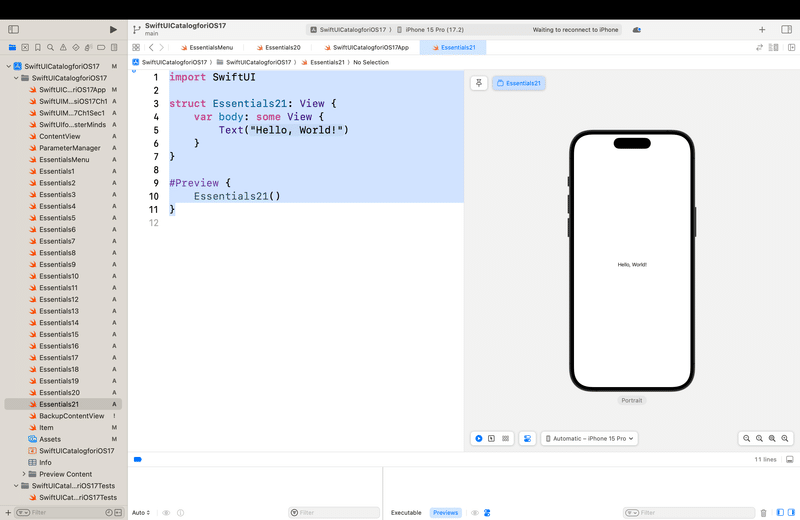The height and width of the screenshot is (520, 800).
Task: Toggle variables Quick Look eye icon
Action: pyautogui.click(x=166, y=512)
